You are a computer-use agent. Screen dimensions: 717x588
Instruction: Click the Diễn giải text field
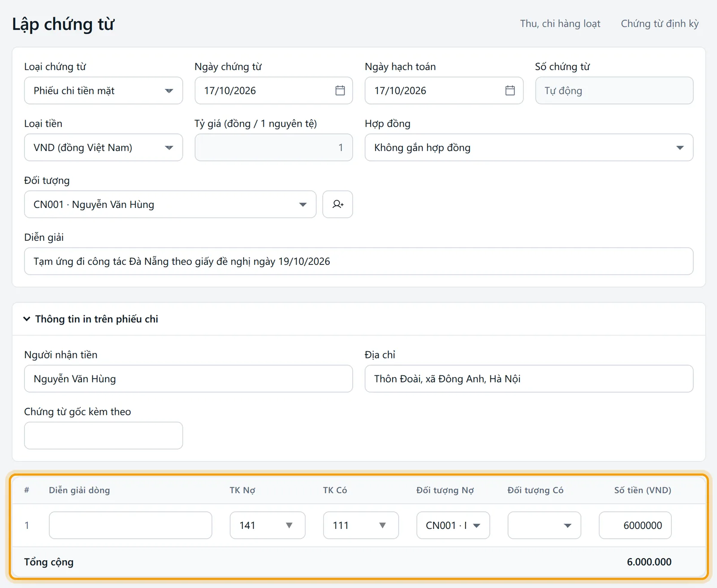point(358,261)
